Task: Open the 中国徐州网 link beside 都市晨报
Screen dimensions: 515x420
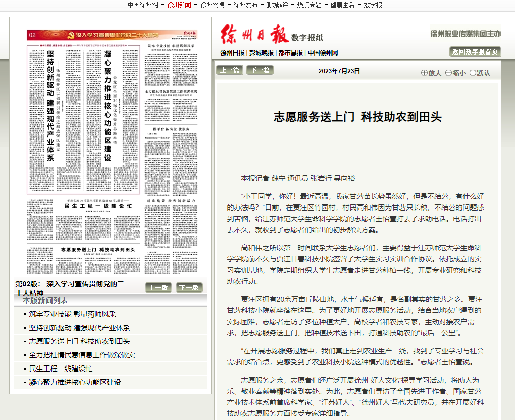Action: click(x=323, y=53)
